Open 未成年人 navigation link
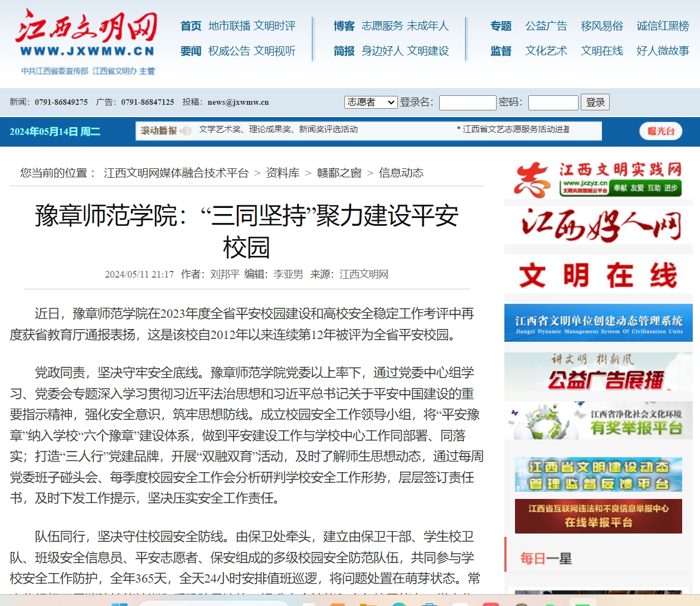 (x=428, y=26)
